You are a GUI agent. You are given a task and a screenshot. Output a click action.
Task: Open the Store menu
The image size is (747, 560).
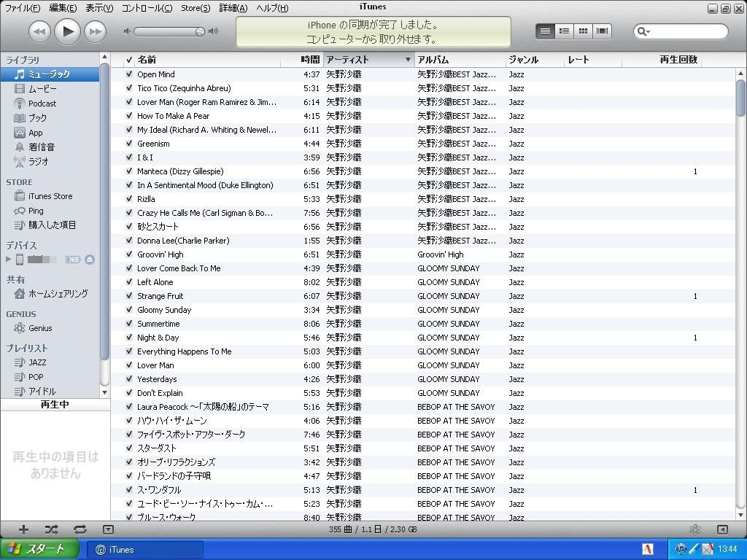(x=195, y=8)
